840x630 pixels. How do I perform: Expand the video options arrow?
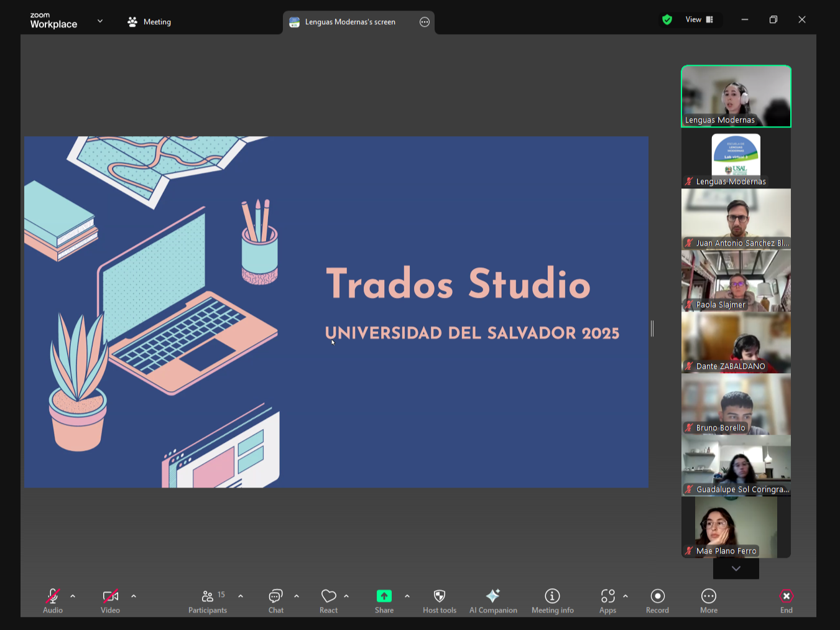click(x=134, y=596)
